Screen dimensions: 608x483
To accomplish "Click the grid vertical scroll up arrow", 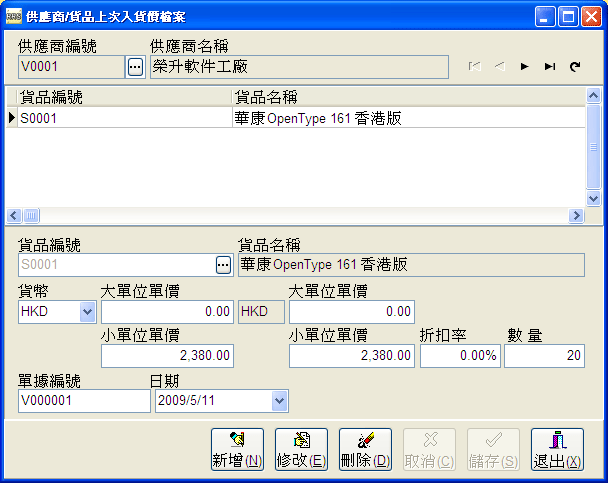I will click(593, 95).
